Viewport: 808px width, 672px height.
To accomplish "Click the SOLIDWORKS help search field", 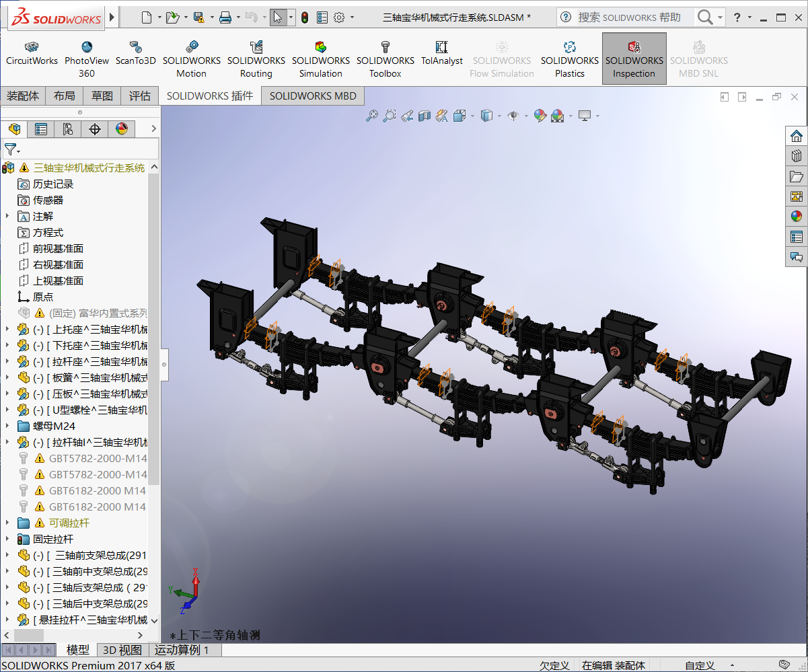I will tap(629, 17).
